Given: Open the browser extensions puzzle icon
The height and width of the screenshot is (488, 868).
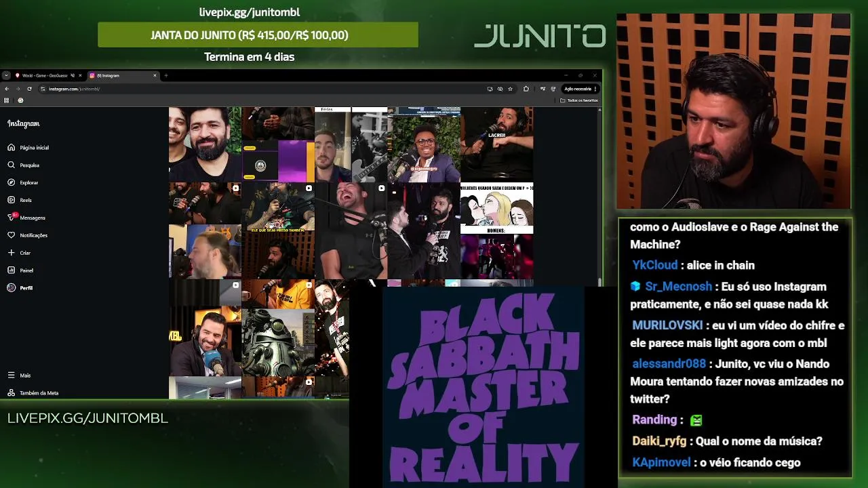Looking at the screenshot, I should click(x=526, y=89).
